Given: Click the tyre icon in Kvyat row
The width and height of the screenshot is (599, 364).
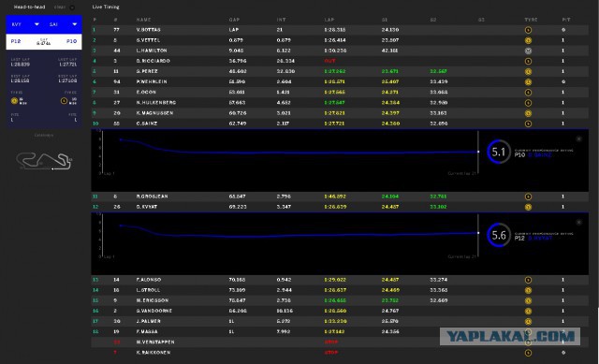Looking at the screenshot, I should tap(528, 207).
